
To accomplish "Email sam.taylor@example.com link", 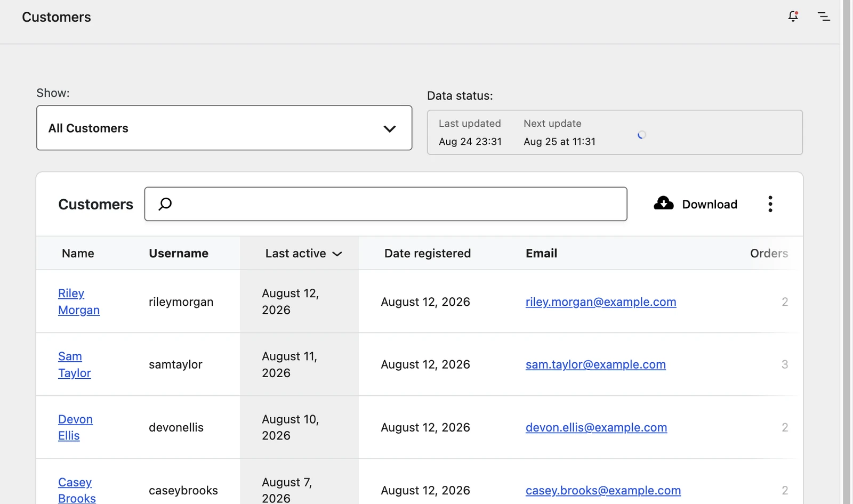I will [x=596, y=365].
